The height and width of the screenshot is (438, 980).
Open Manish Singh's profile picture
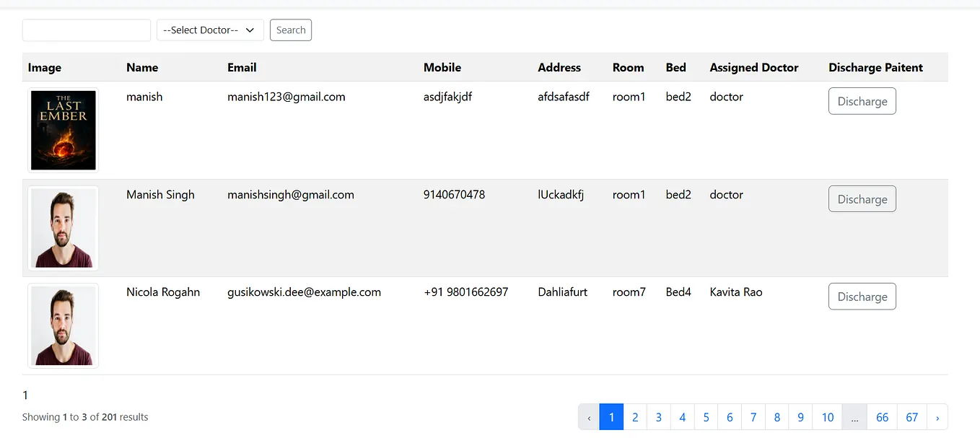coord(63,227)
